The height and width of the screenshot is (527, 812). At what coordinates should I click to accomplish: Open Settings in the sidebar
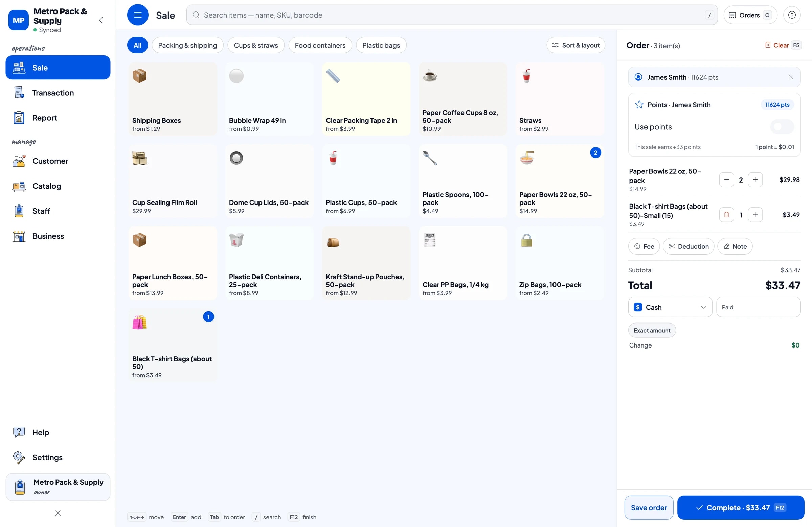pos(58,457)
